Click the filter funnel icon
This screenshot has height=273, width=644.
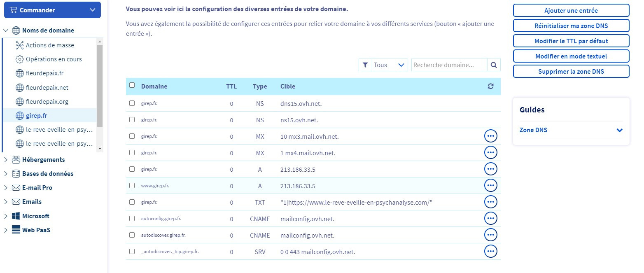[365, 65]
